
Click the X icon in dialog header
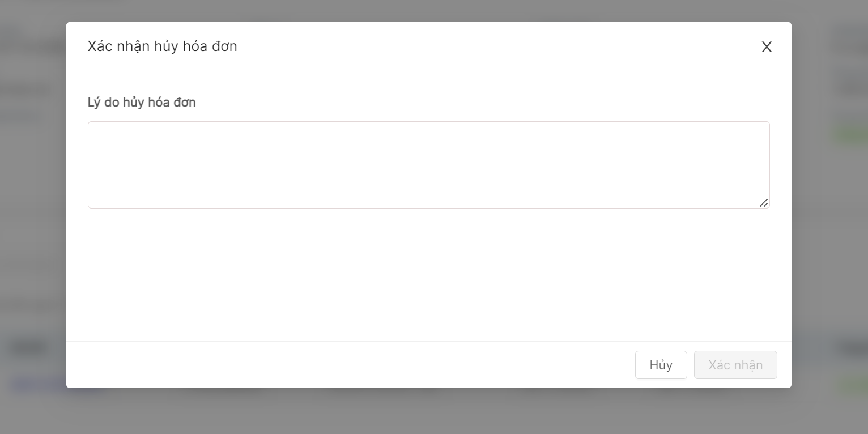pos(767,47)
